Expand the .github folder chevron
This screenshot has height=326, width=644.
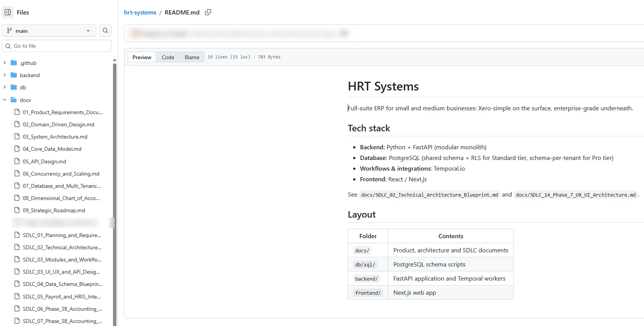coord(5,63)
